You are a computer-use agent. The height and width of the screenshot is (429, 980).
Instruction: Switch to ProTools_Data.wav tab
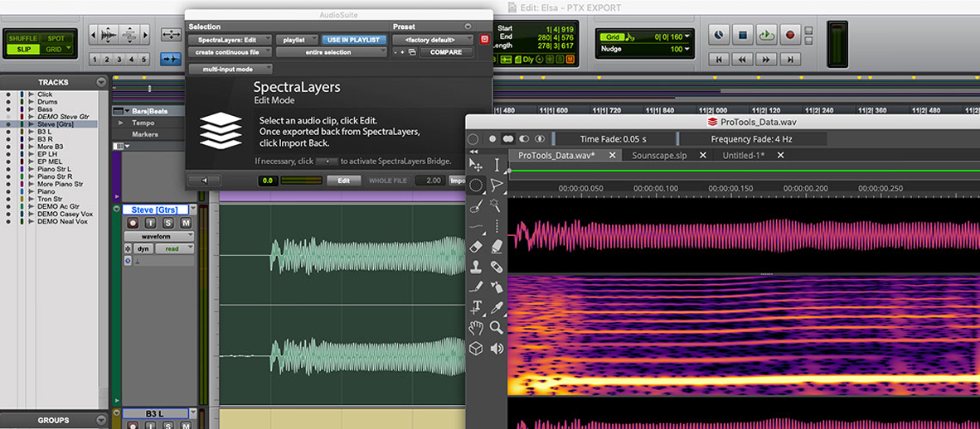pyautogui.click(x=557, y=156)
